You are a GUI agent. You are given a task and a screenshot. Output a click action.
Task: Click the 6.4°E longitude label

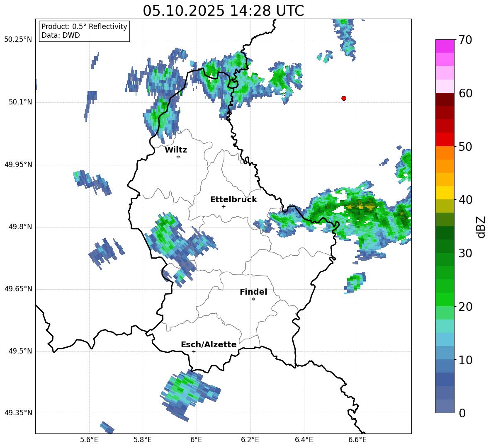point(304,440)
